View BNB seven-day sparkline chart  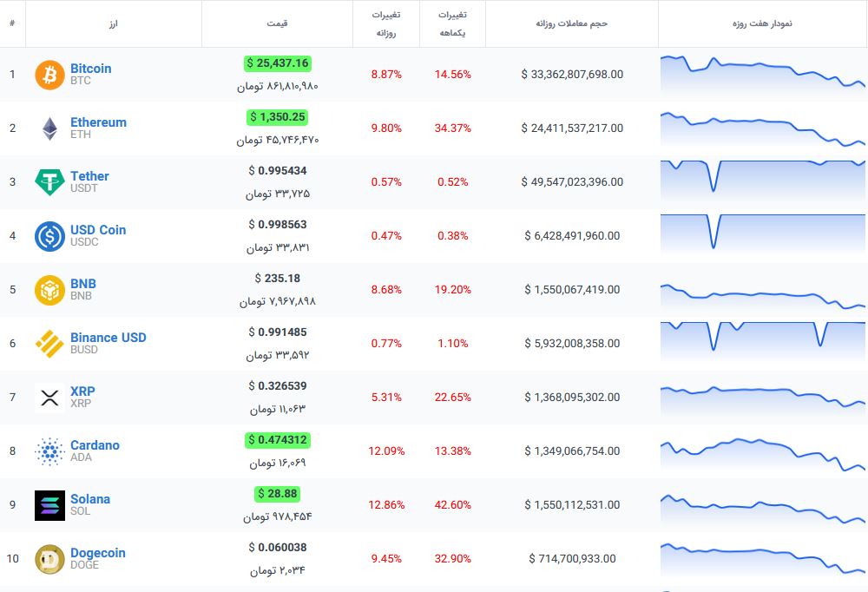coord(762,296)
